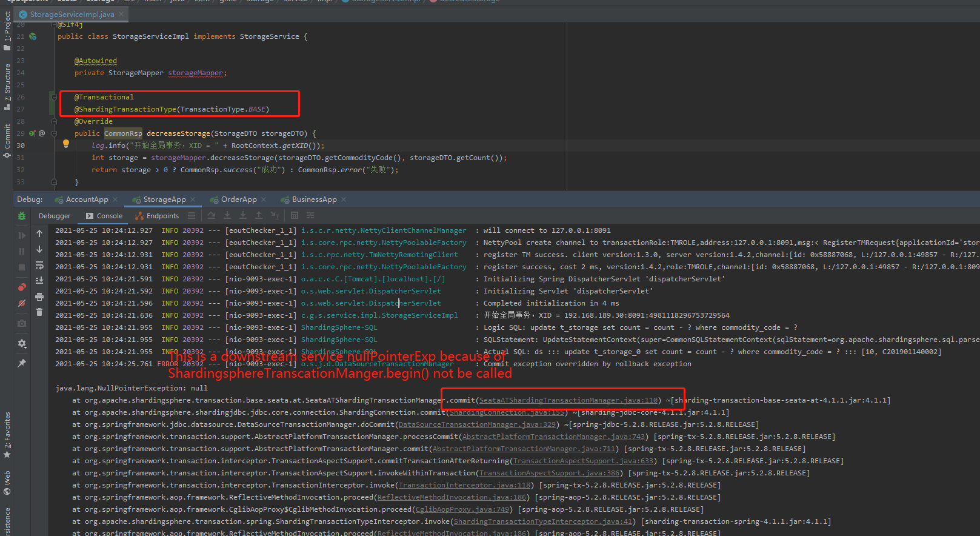Close the BusinessApp debug tab
Image resolution: width=980 pixels, height=536 pixels.
[x=344, y=199]
